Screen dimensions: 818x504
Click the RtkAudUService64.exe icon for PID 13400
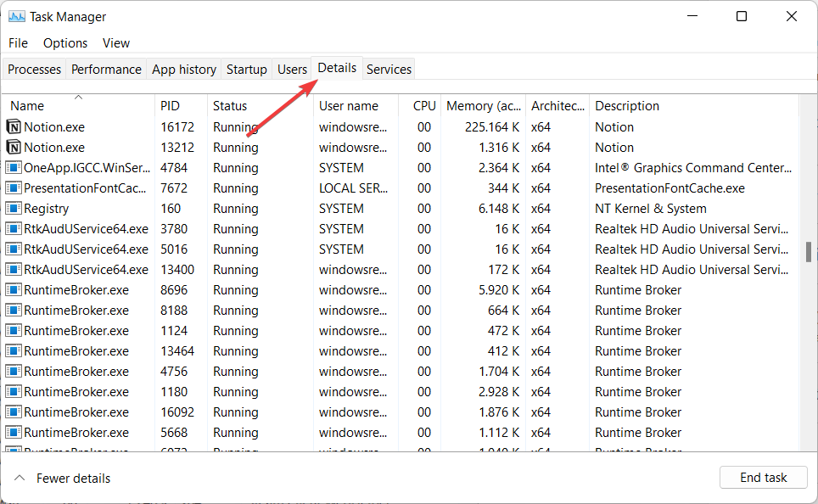[x=14, y=269]
